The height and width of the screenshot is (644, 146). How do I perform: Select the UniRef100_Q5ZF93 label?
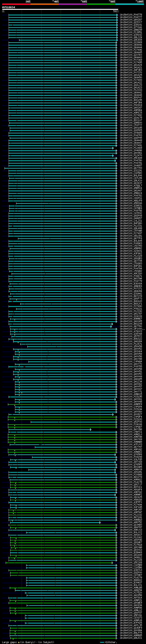coord(131,422)
